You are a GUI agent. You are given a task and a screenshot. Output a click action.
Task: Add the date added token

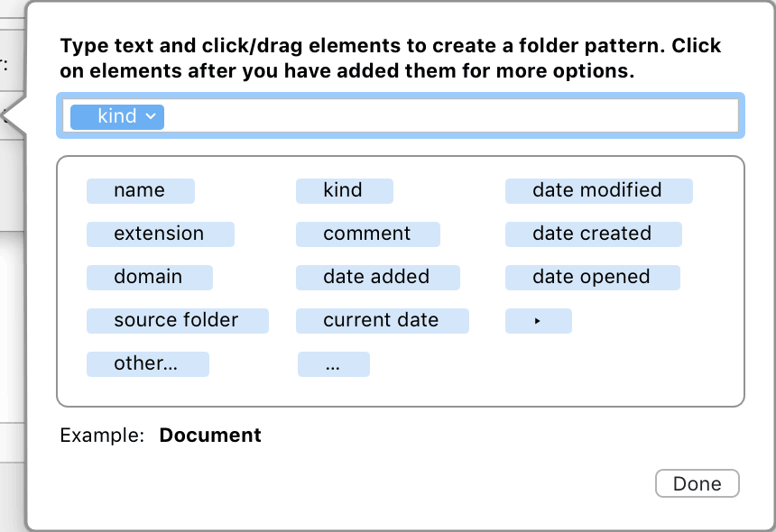(377, 278)
